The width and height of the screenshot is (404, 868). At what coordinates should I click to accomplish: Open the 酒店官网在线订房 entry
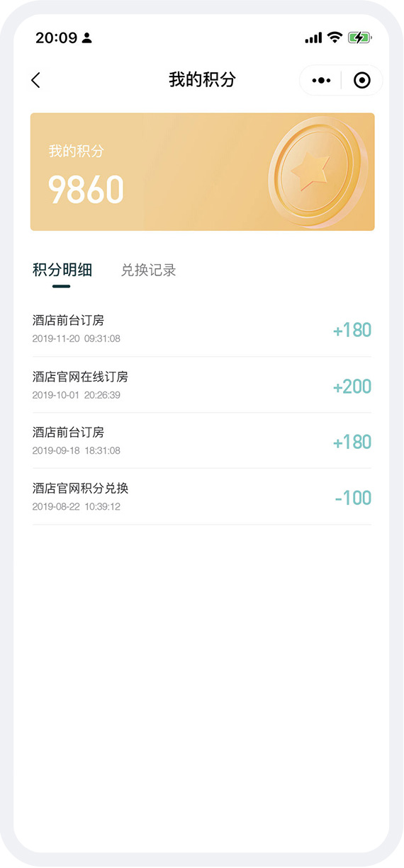click(x=202, y=385)
